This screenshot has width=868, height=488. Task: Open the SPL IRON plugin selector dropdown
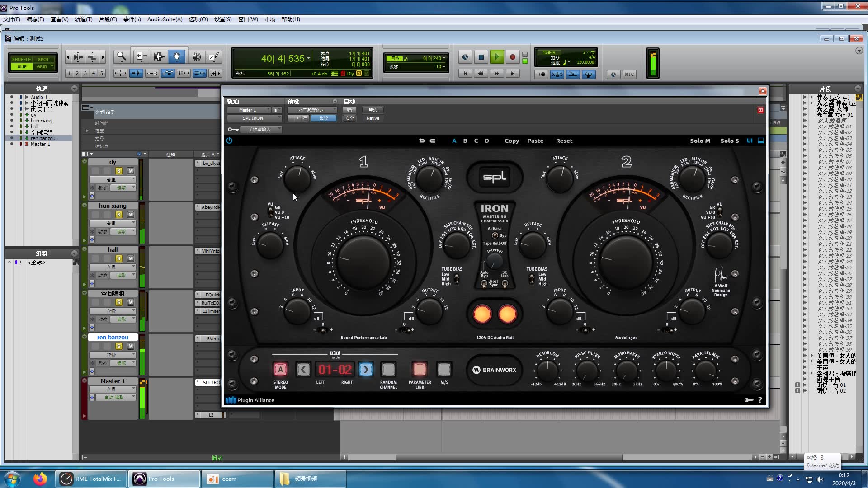click(x=254, y=118)
